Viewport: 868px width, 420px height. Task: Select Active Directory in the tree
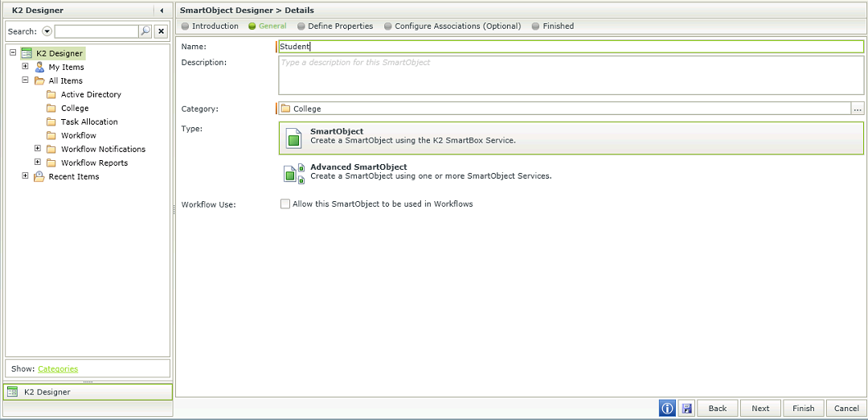coord(91,94)
